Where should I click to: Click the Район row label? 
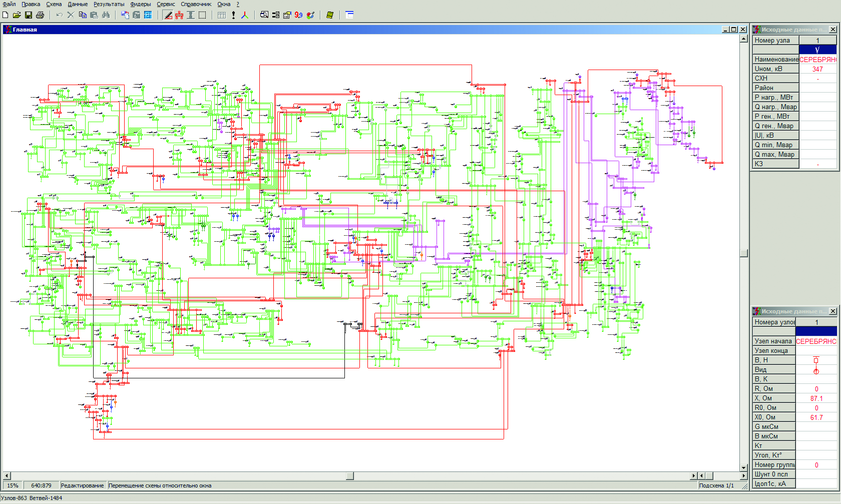click(x=775, y=88)
